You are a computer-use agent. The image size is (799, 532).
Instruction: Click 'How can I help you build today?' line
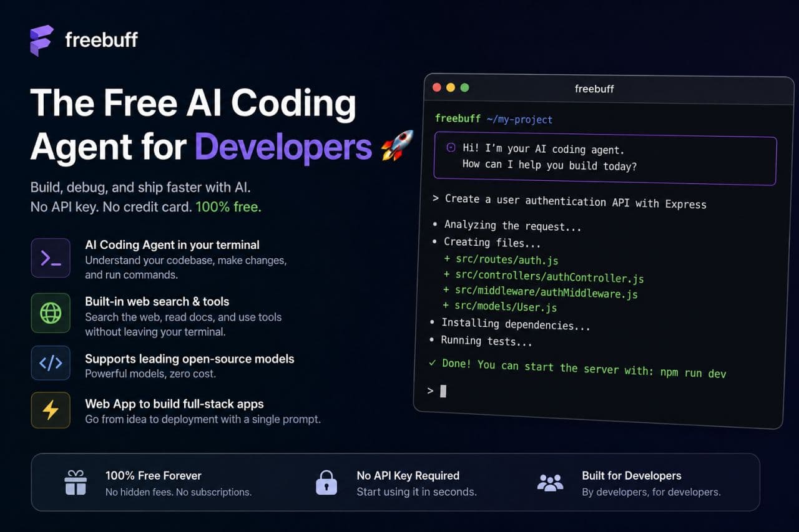click(x=549, y=165)
